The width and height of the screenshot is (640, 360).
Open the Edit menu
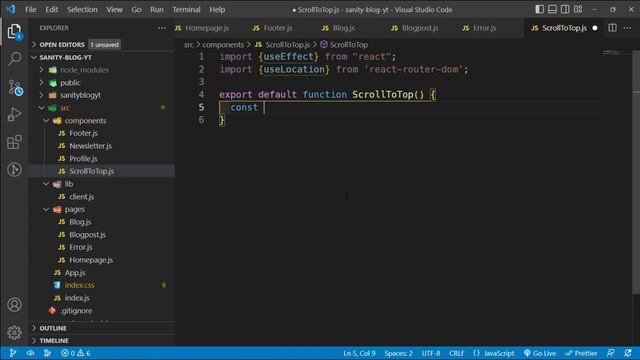pyautogui.click(x=51, y=9)
